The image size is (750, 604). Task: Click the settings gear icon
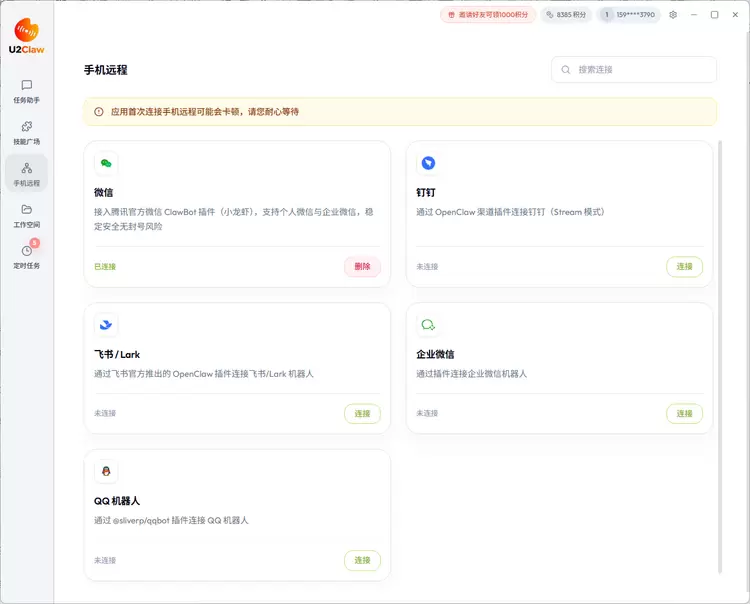(673, 15)
